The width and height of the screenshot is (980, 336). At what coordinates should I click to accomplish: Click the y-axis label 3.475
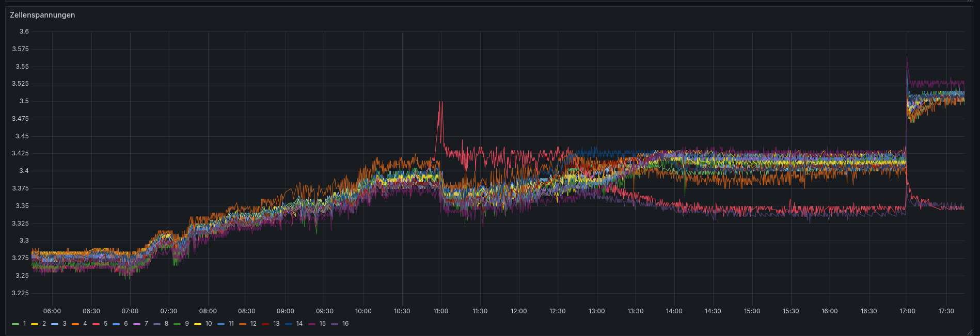pyautogui.click(x=21, y=119)
